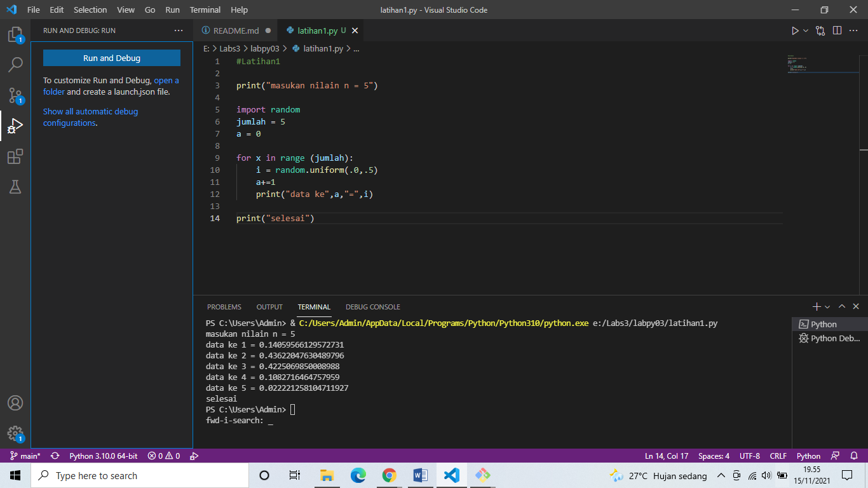The width and height of the screenshot is (868, 488).
Task: Switch to the README.md tab
Action: point(235,30)
